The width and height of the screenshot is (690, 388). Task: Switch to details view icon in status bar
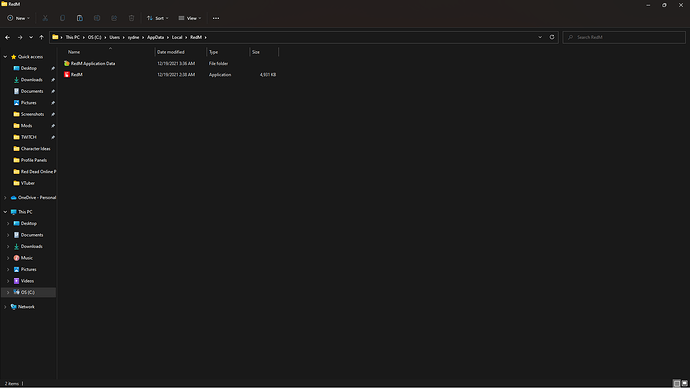click(x=677, y=384)
